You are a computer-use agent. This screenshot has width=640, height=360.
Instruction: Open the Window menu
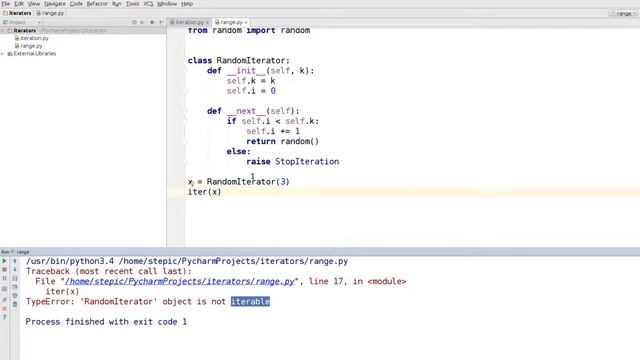tap(167, 4)
